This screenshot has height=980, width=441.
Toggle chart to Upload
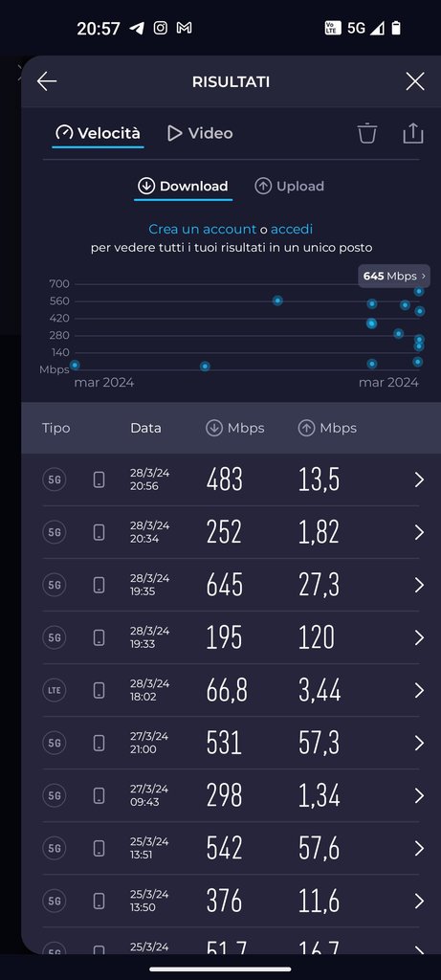click(x=289, y=187)
